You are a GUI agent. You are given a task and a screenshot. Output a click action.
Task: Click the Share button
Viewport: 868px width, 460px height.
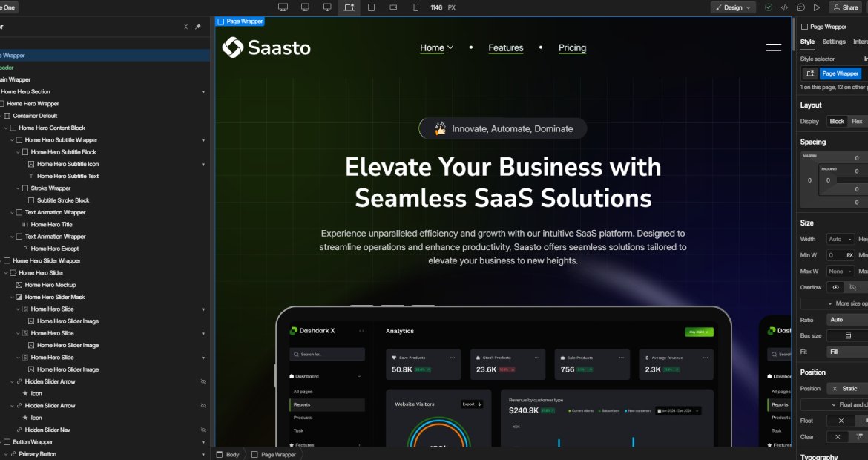pos(845,7)
